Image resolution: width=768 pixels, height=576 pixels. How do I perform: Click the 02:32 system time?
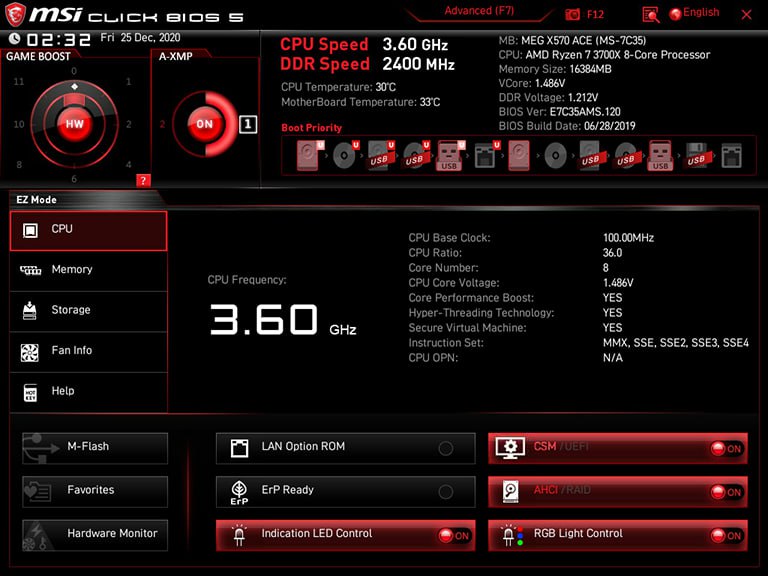click(59, 40)
